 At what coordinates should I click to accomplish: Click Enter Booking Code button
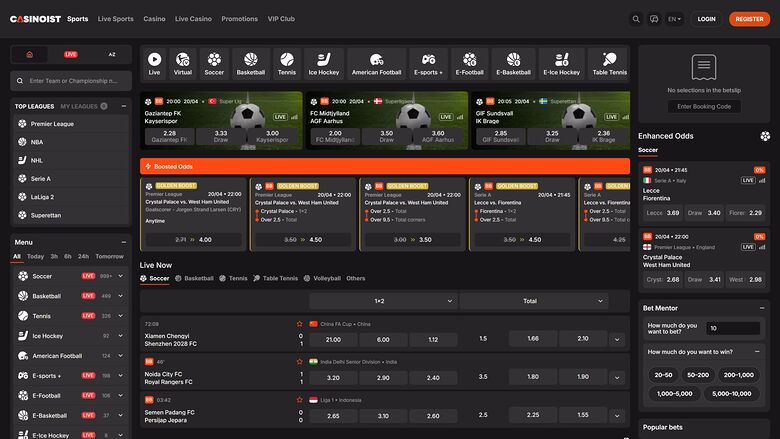coord(704,106)
